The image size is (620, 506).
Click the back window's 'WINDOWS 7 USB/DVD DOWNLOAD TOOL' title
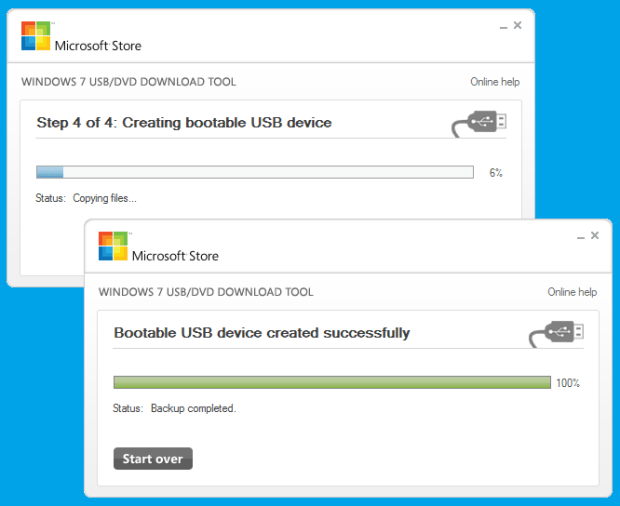point(129,82)
